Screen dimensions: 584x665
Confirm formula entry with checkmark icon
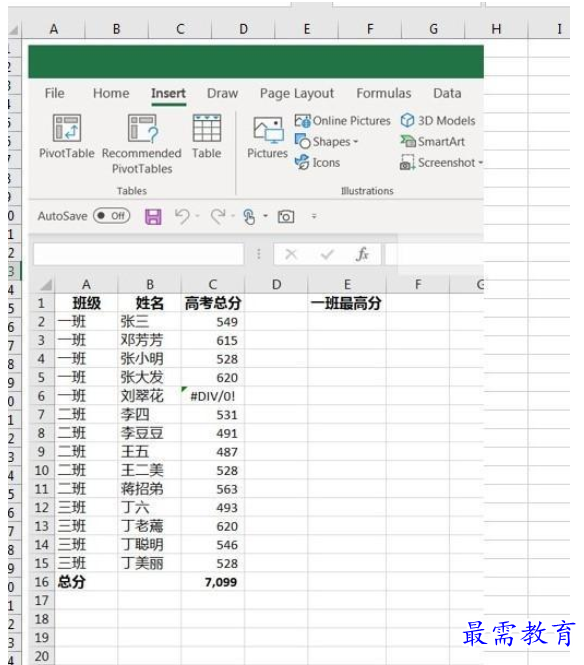tap(327, 254)
